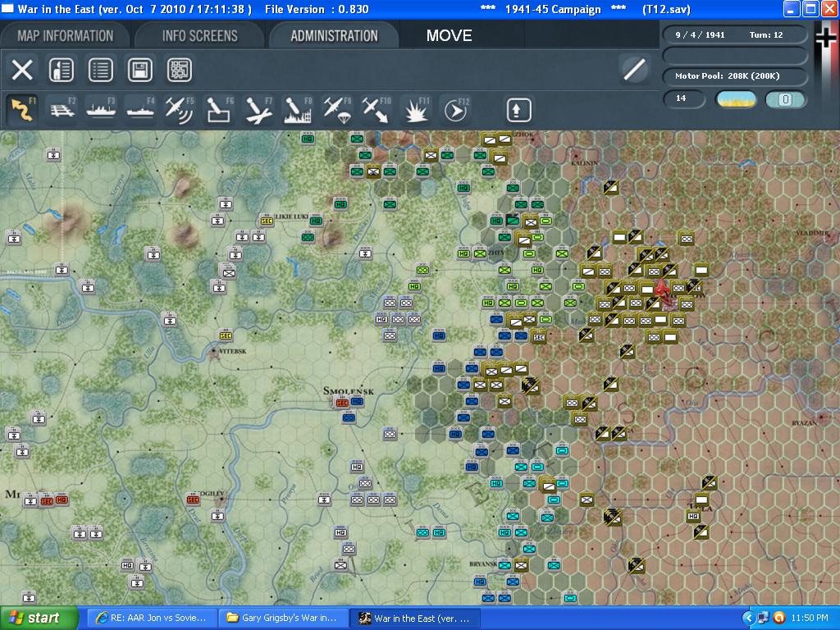Image resolution: width=840 pixels, height=630 pixels.
Task: Toggle the clear weather indicator
Action: pyautogui.click(x=736, y=99)
